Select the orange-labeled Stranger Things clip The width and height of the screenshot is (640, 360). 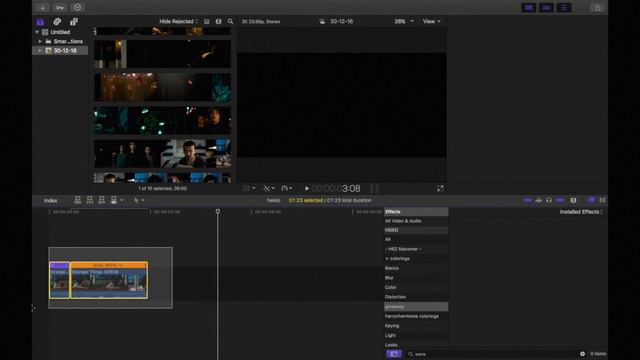click(109, 280)
